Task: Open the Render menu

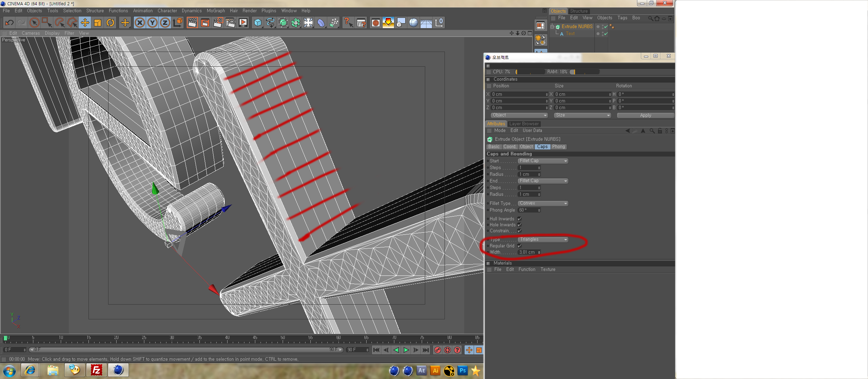Action: [x=249, y=11]
